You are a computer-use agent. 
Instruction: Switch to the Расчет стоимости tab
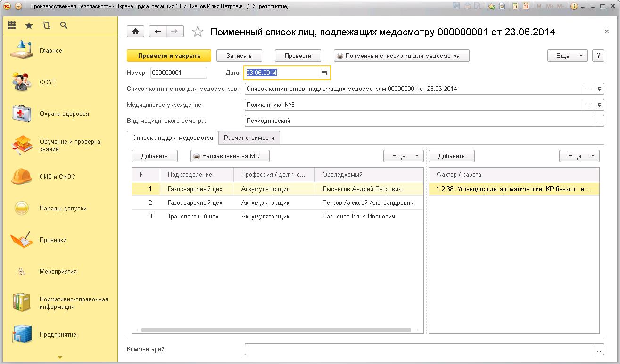[249, 138]
